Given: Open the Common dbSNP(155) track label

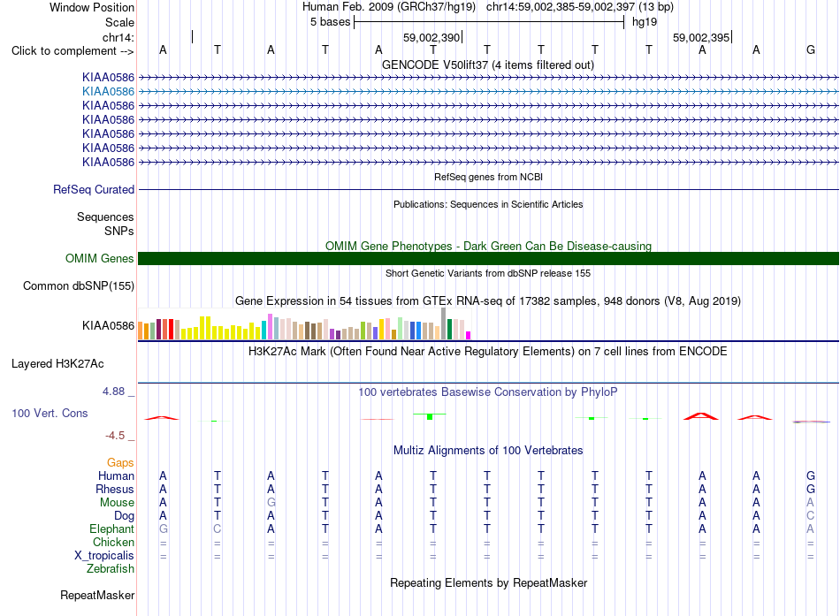Looking at the screenshot, I should pyautogui.click(x=79, y=286).
